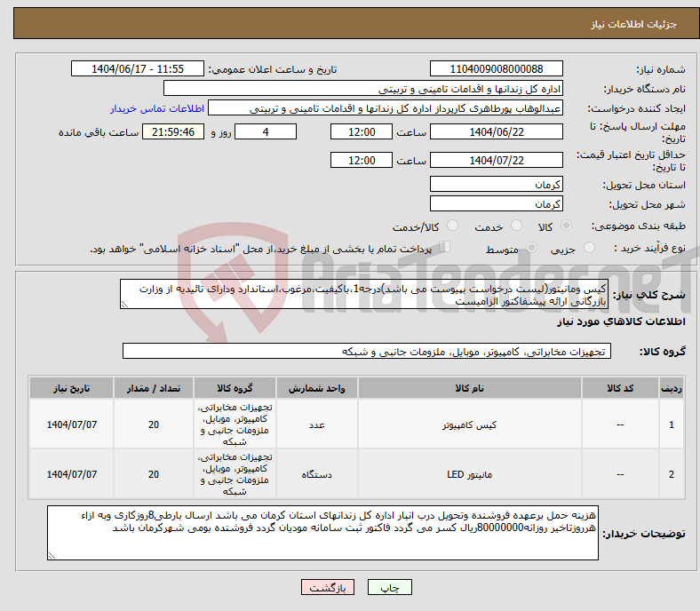Image resolution: width=700 pixels, height=611 pixels.
Task: Click تاریخ نیاز column header
Action: click(71, 388)
